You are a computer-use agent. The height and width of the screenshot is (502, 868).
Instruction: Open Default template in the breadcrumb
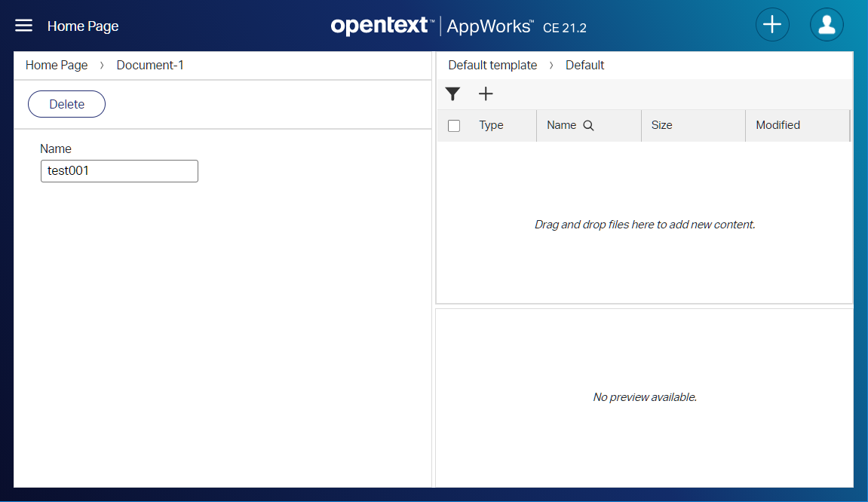pyautogui.click(x=492, y=66)
